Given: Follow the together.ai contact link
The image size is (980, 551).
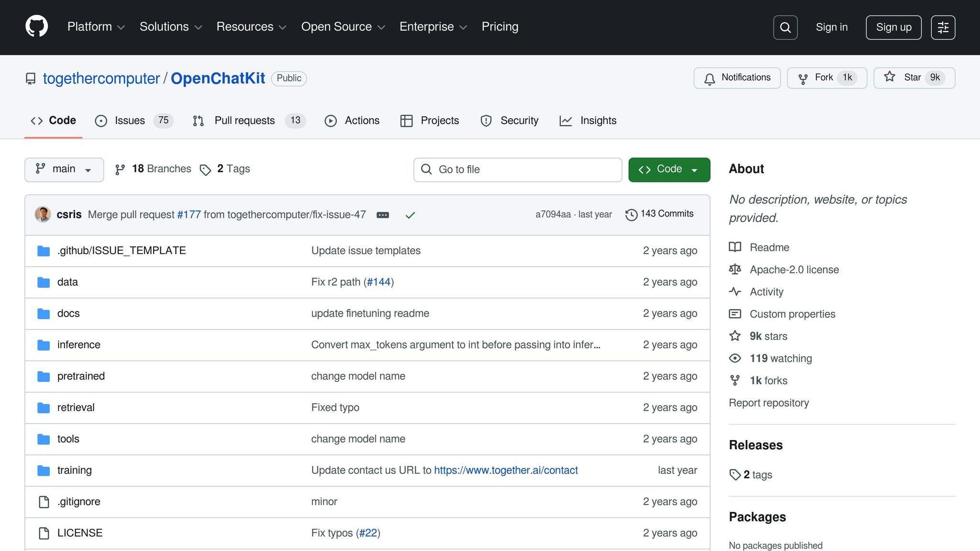Looking at the screenshot, I should 505,470.
